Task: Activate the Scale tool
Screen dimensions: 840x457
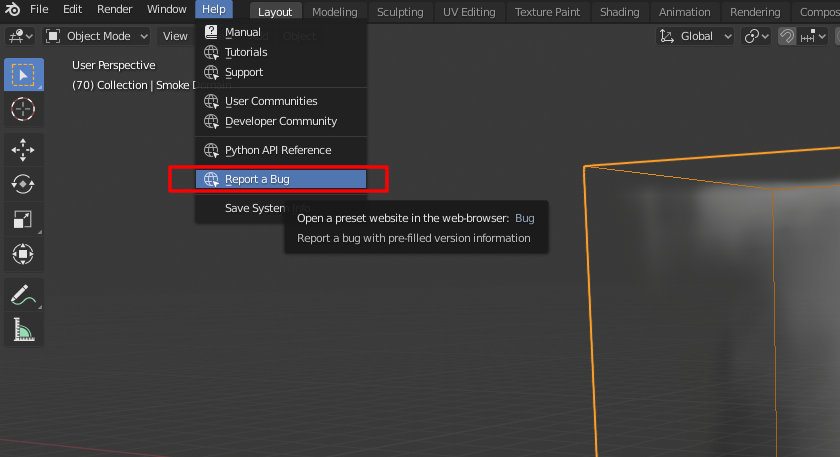Action: [x=23, y=219]
